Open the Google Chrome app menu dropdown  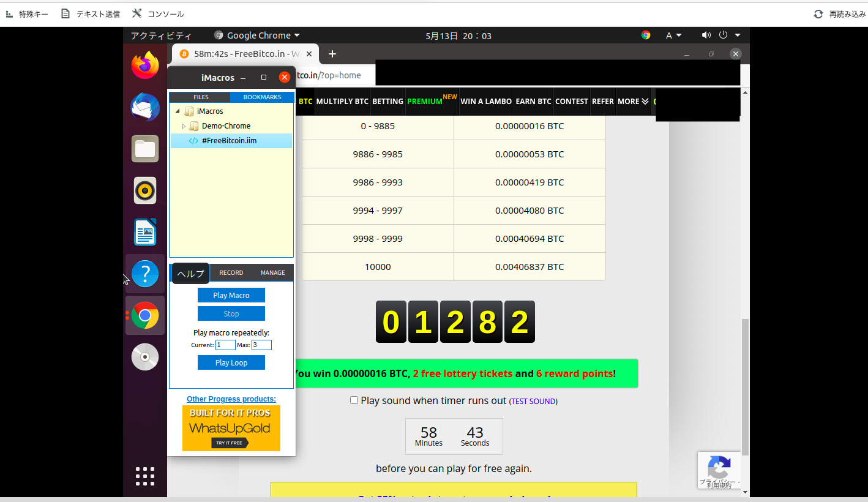click(x=257, y=36)
